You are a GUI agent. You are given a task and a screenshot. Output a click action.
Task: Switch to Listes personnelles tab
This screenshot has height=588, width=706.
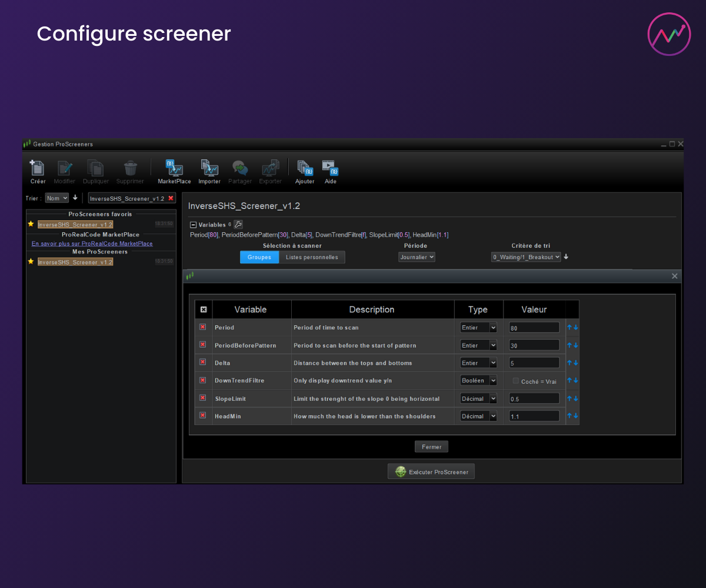pyautogui.click(x=312, y=257)
